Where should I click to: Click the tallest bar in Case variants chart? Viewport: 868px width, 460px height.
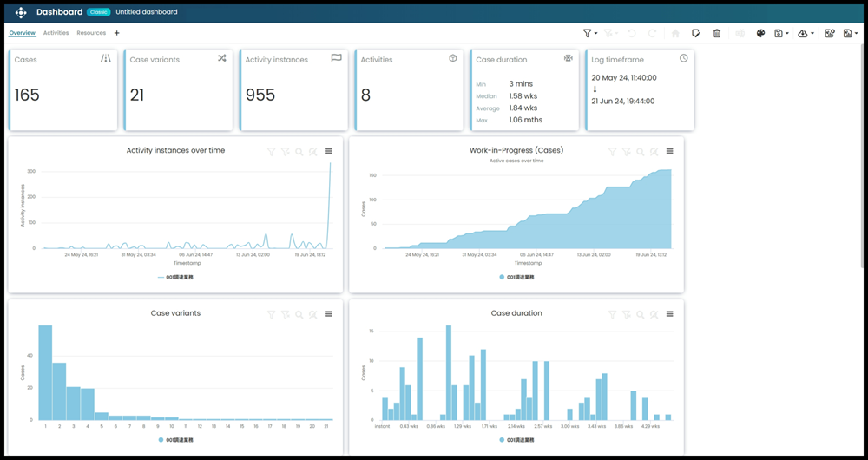[x=45, y=372]
